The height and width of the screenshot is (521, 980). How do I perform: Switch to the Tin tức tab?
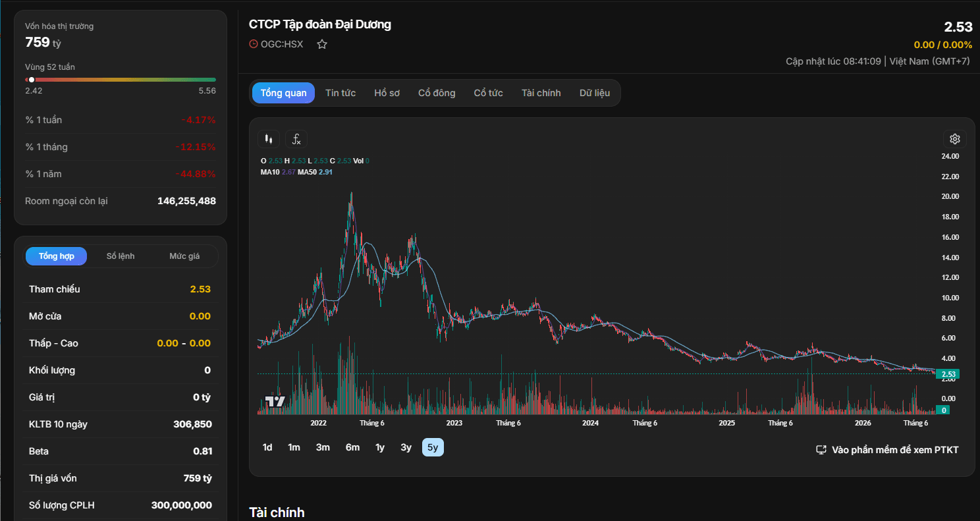tap(340, 93)
